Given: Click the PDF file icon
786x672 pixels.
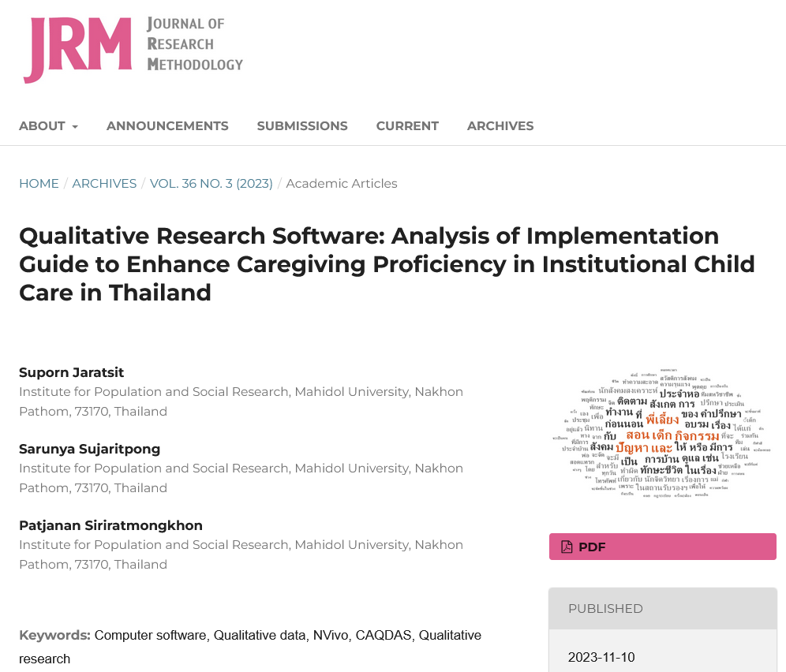Looking at the screenshot, I should click(567, 547).
